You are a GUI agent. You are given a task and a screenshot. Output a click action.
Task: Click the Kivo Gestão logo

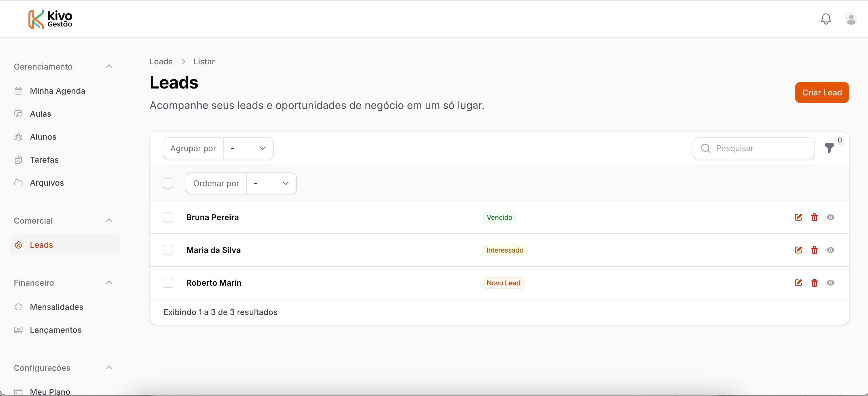(50, 19)
